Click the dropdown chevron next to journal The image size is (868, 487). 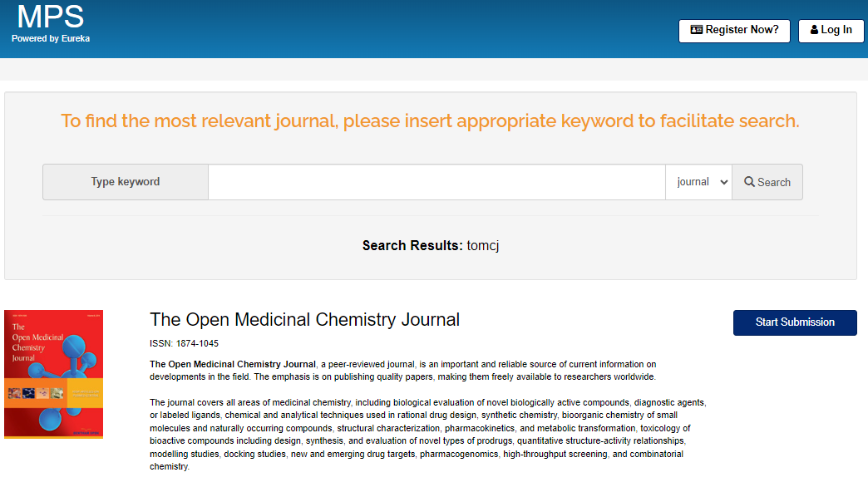click(723, 182)
